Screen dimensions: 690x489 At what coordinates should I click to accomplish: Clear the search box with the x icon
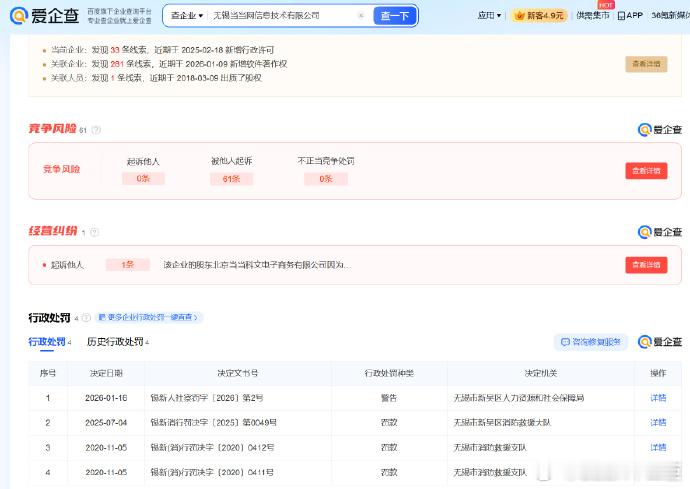(361, 16)
